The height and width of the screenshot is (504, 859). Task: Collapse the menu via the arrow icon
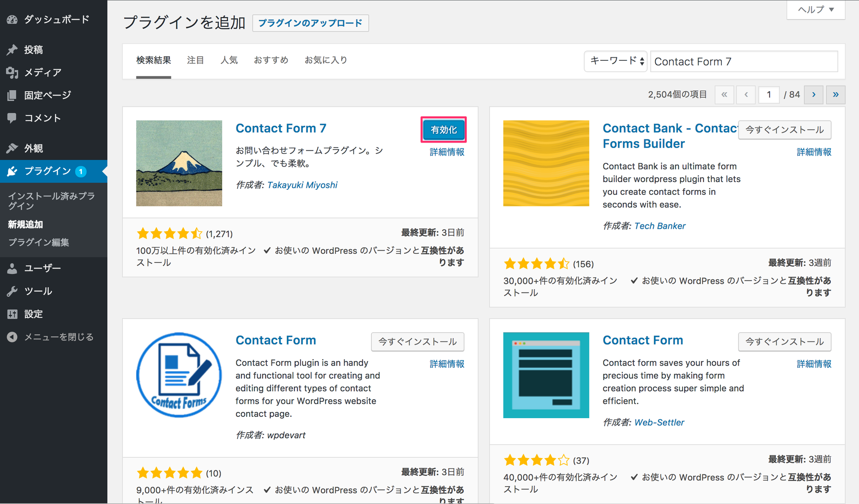pyautogui.click(x=12, y=337)
